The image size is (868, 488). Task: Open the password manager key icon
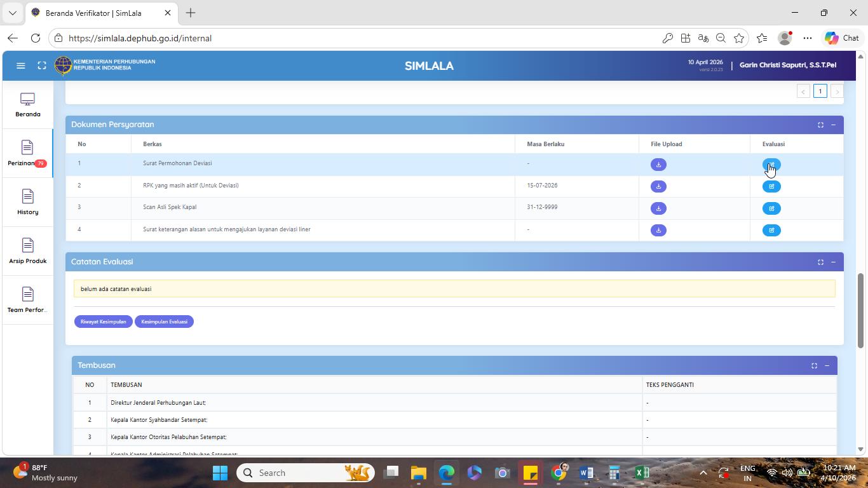667,38
